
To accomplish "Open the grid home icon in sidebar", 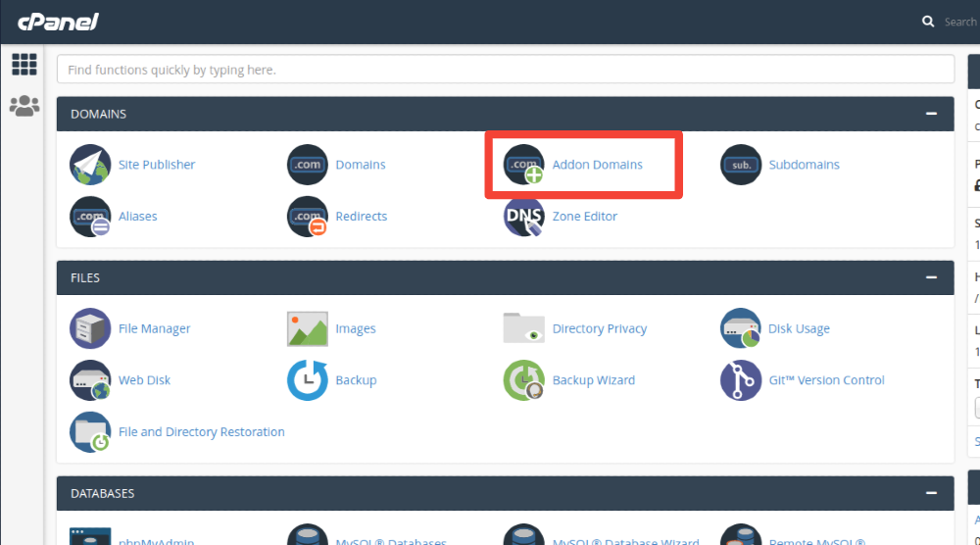I will [x=24, y=65].
